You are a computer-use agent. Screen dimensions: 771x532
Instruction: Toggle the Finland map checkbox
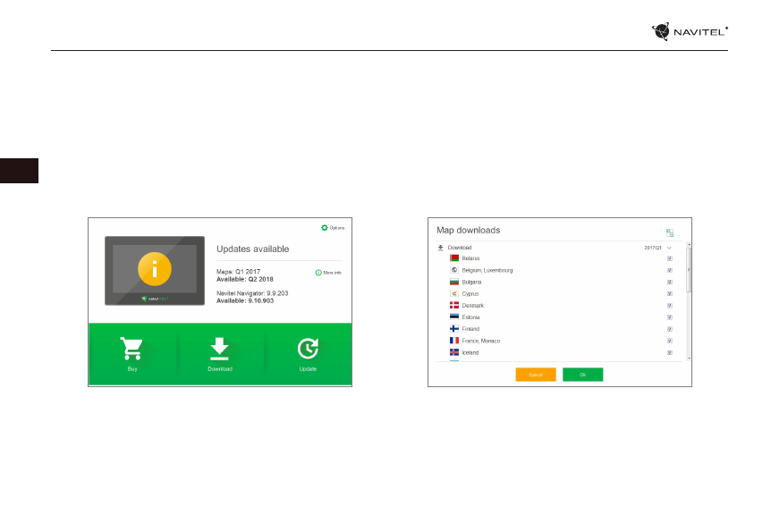point(669,329)
